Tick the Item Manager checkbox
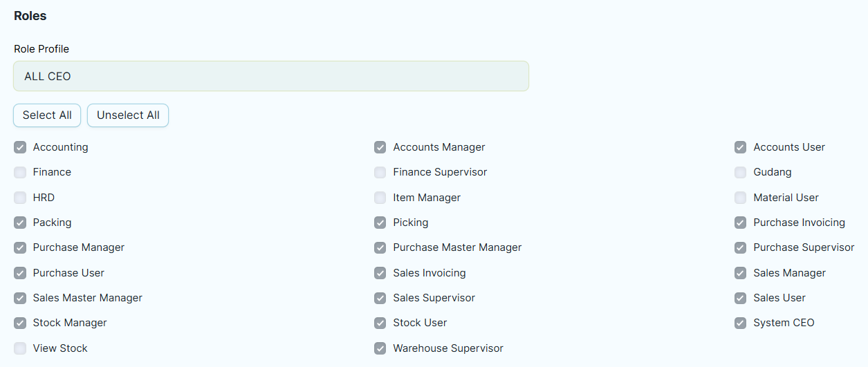Screen dimensions: 868x367 (380, 198)
